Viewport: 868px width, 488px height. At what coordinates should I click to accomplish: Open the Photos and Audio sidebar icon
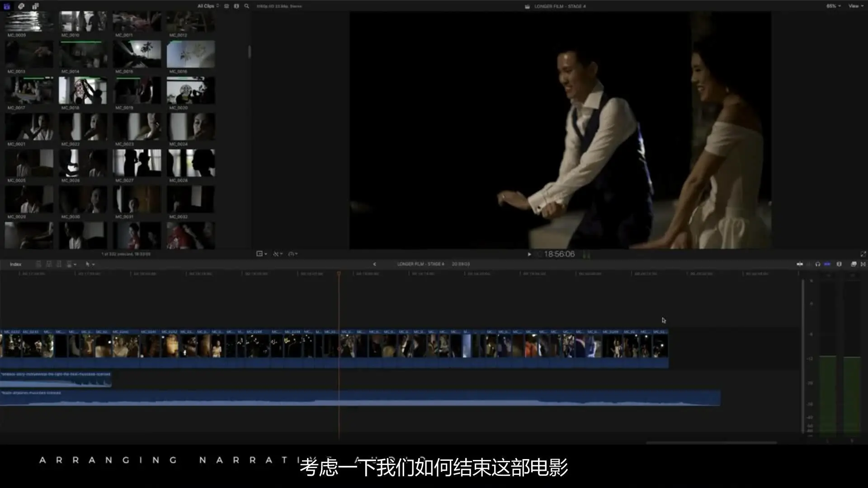tap(21, 6)
